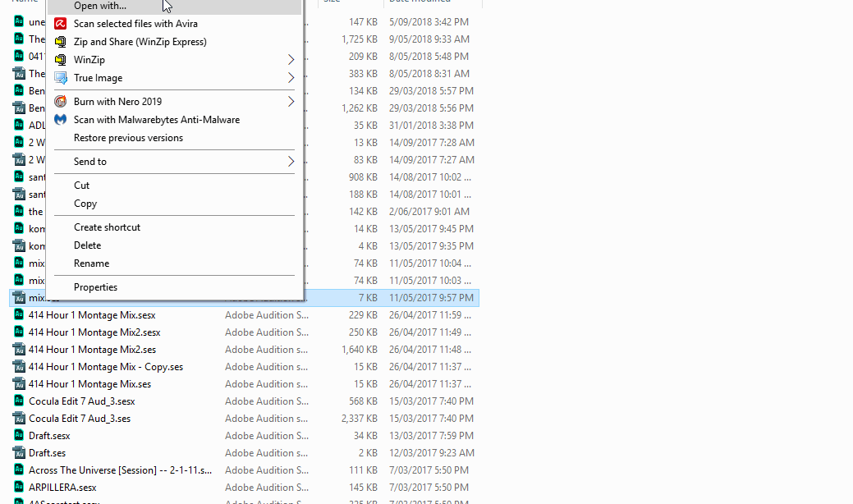Click the 145 KB size cell
The image size is (853, 504).
363,487
